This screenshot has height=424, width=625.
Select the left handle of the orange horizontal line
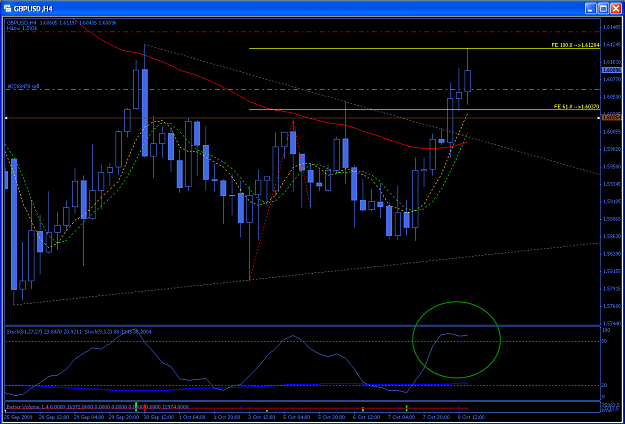click(6, 118)
